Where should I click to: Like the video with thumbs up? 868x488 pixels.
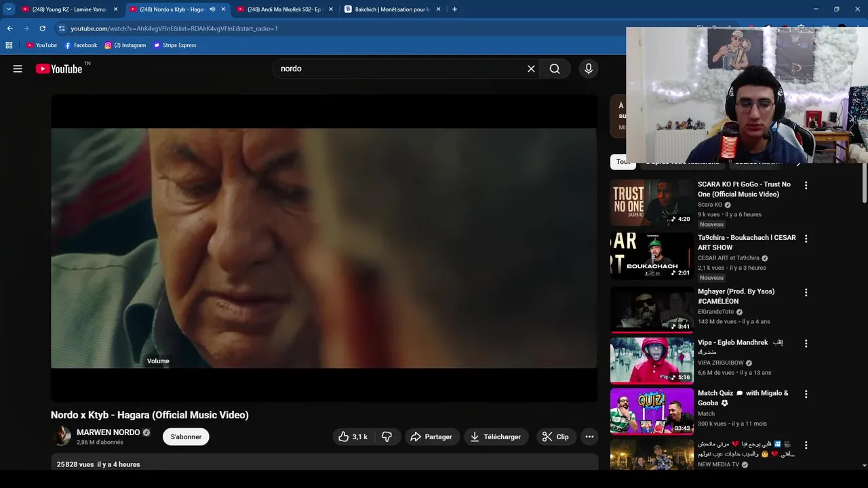[353, 437]
